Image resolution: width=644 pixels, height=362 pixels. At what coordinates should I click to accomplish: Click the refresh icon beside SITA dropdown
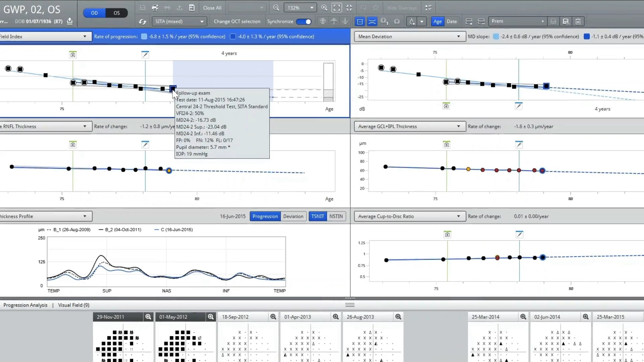[143, 21]
